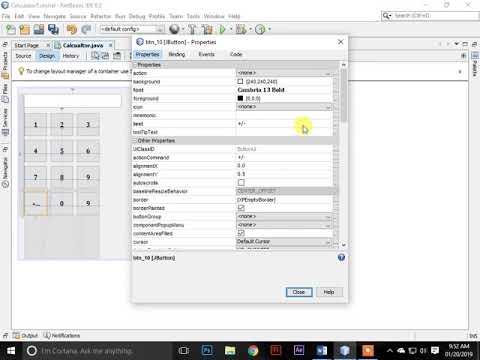The image size is (480, 360).
Task: Click the Redo toolbar icon
Action: pyautogui.click(x=86, y=30)
